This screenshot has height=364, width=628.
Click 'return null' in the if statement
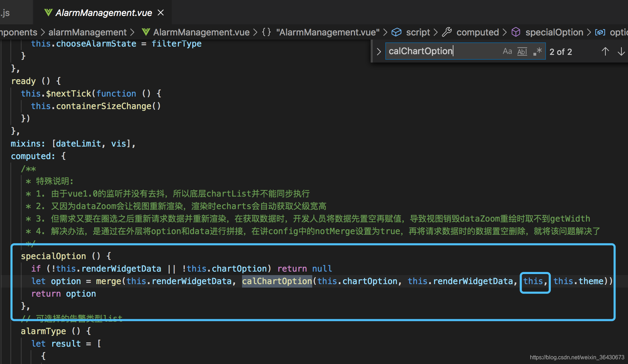click(305, 268)
